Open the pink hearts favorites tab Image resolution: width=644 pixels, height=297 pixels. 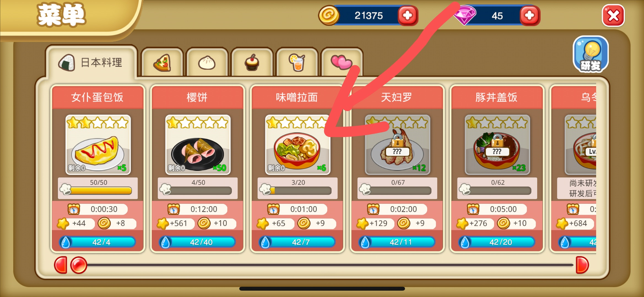342,62
